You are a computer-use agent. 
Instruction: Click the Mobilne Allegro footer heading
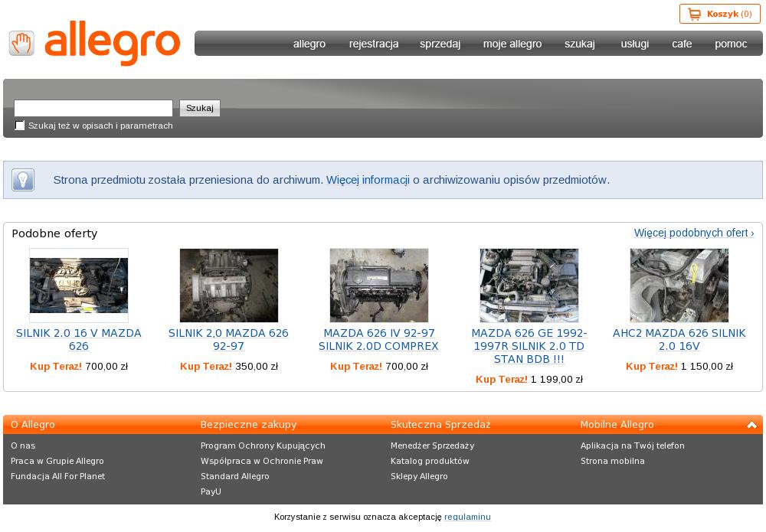pyautogui.click(x=617, y=425)
